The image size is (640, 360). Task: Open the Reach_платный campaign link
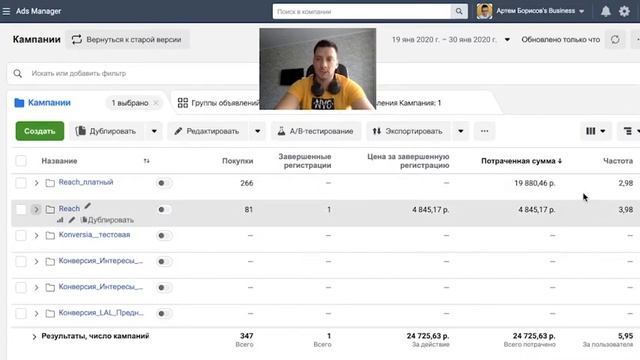point(86,182)
